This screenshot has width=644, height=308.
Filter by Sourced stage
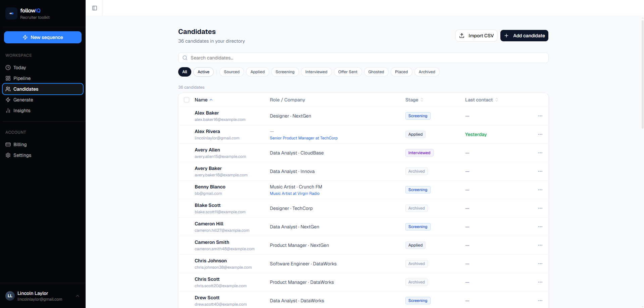point(232,72)
